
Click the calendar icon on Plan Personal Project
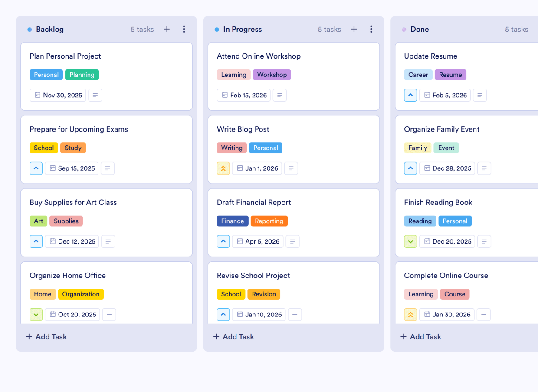coord(39,95)
